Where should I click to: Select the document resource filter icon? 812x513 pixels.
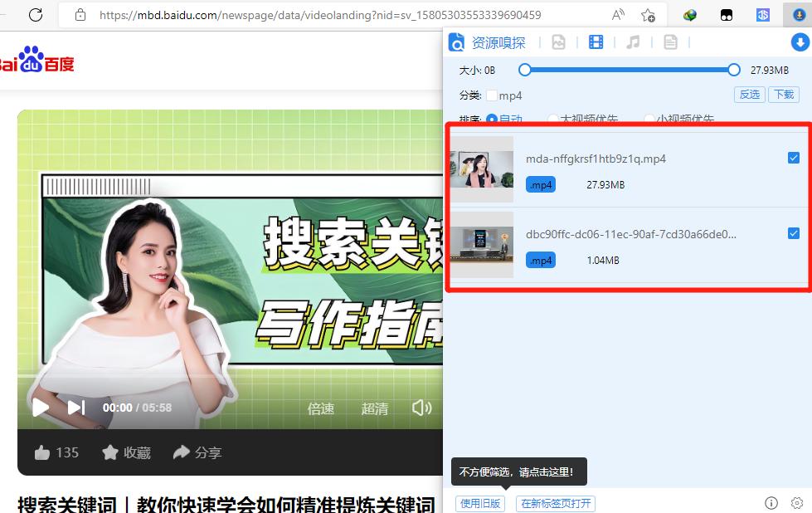coord(670,42)
